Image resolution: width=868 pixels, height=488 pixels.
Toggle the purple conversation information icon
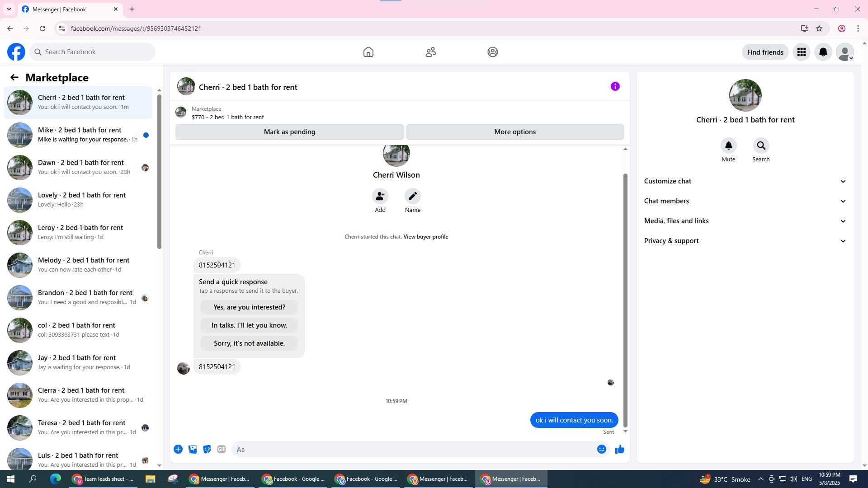pos(615,86)
